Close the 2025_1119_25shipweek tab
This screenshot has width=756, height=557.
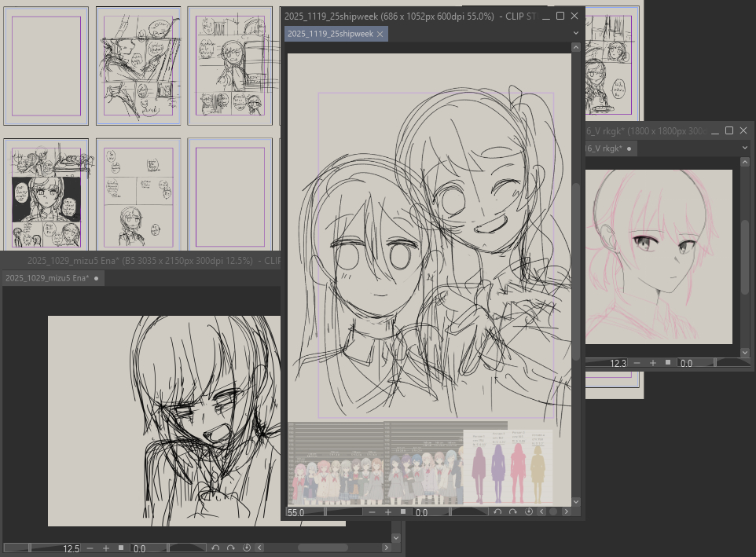pos(380,34)
